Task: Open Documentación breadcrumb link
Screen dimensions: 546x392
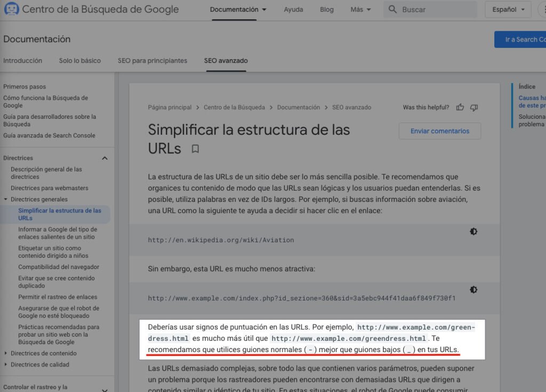Action: pyautogui.click(x=299, y=108)
